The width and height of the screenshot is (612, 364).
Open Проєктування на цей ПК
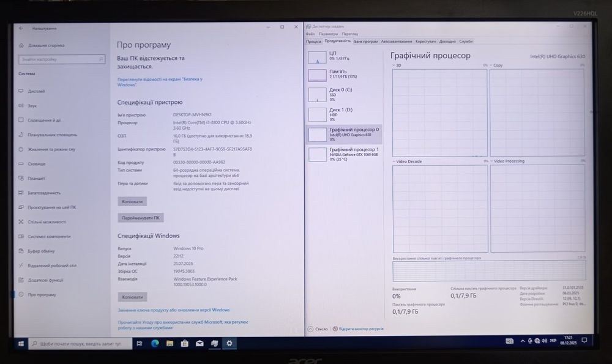pos(51,207)
